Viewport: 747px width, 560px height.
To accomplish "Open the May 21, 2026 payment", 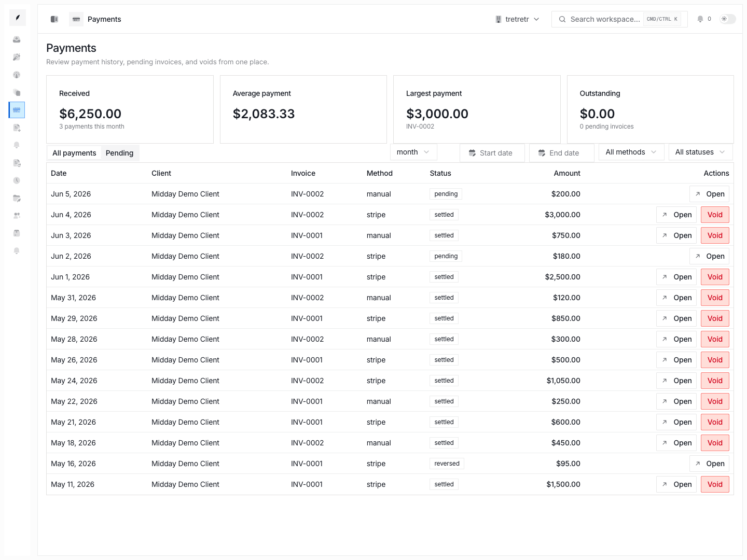I will click(676, 422).
